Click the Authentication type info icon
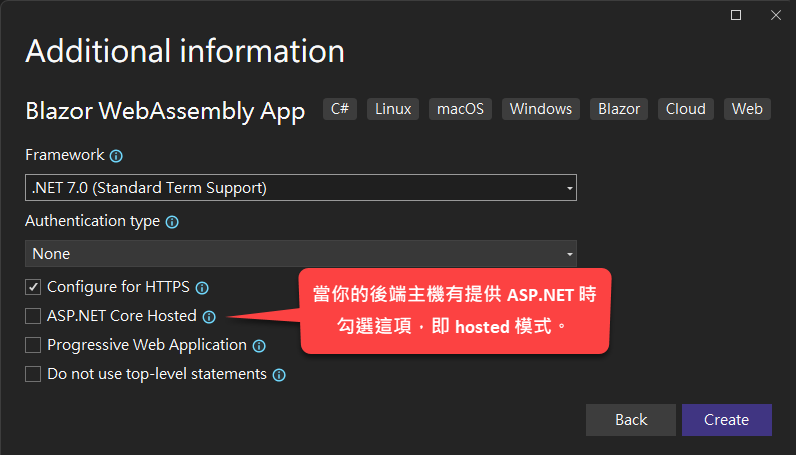Image resolution: width=796 pixels, height=455 pixels. pyautogui.click(x=172, y=222)
